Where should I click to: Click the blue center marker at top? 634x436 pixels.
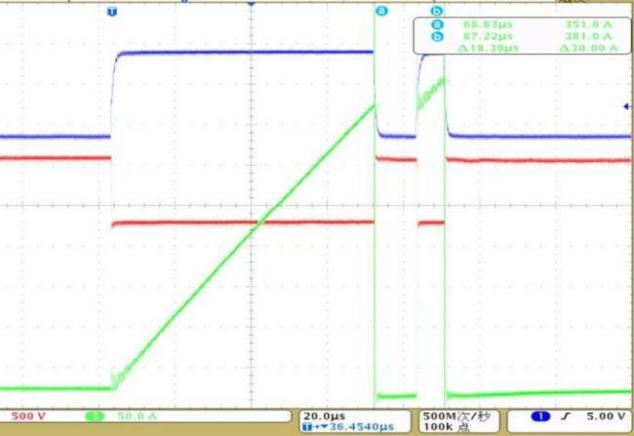click(251, 4)
